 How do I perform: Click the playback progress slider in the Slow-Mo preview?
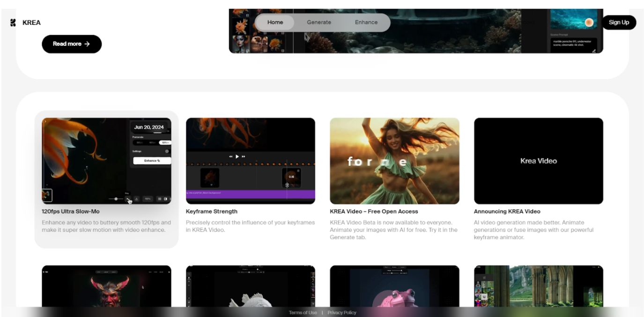tap(116, 199)
